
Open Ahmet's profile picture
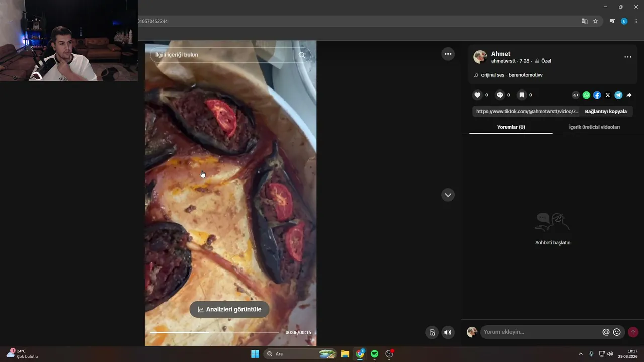pyautogui.click(x=480, y=57)
